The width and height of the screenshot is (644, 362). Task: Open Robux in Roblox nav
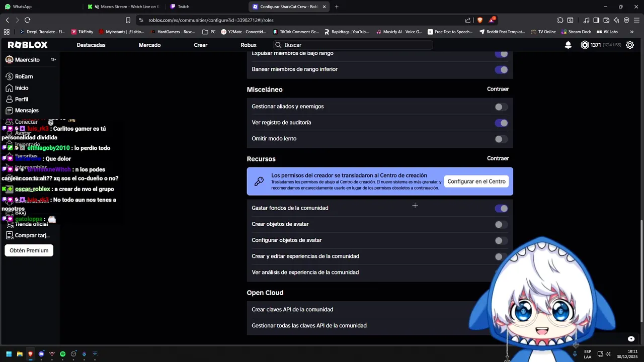click(249, 45)
